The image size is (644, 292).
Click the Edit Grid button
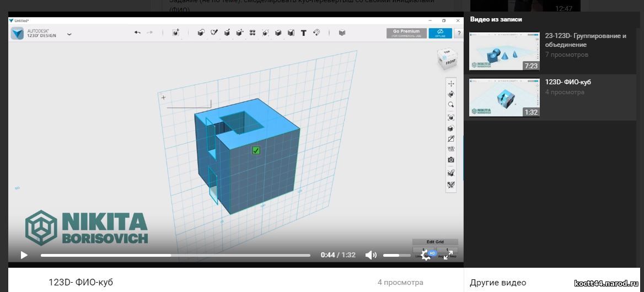click(435, 242)
